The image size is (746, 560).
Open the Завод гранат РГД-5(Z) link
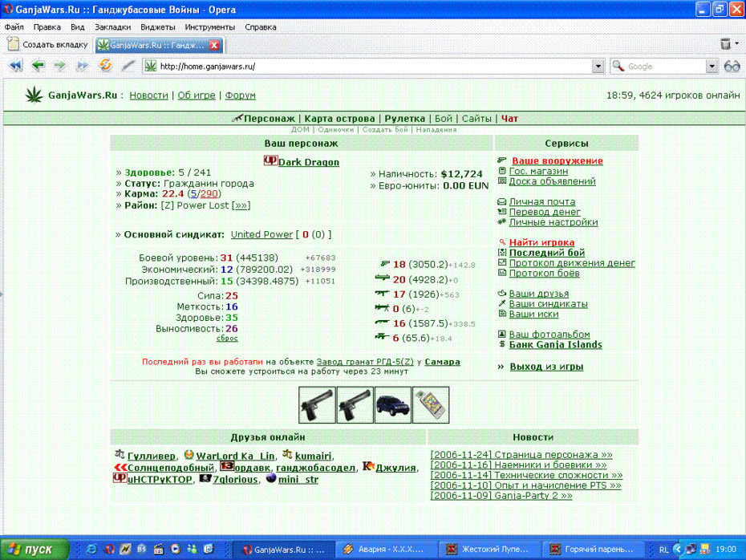[x=365, y=362]
